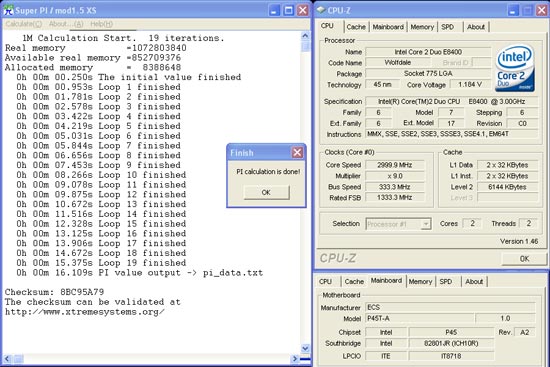Switch to the SPD tab in upper CPU-Z
The width and height of the screenshot is (550, 367).
click(448, 27)
